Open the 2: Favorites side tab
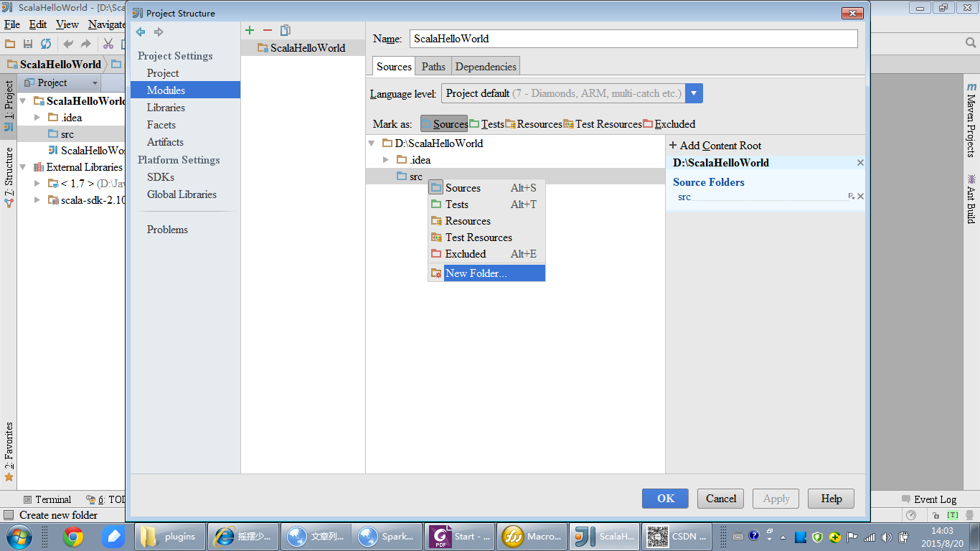 point(9,451)
